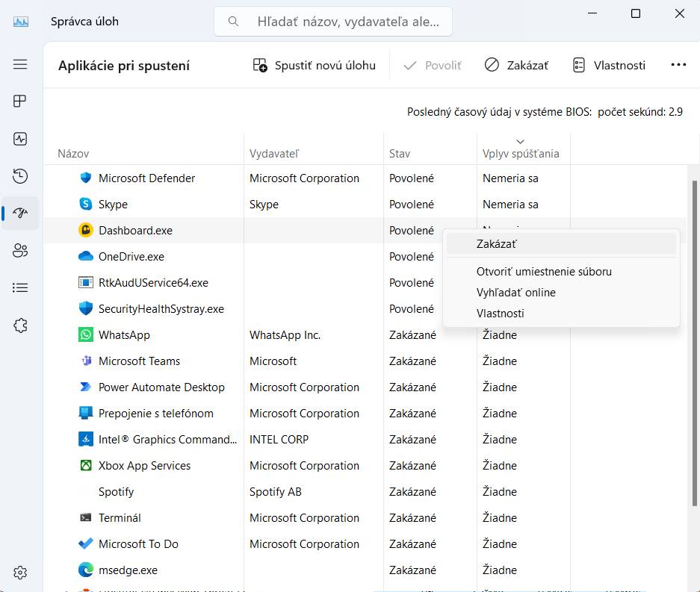Click Spotify AB publisher cell

(x=276, y=492)
